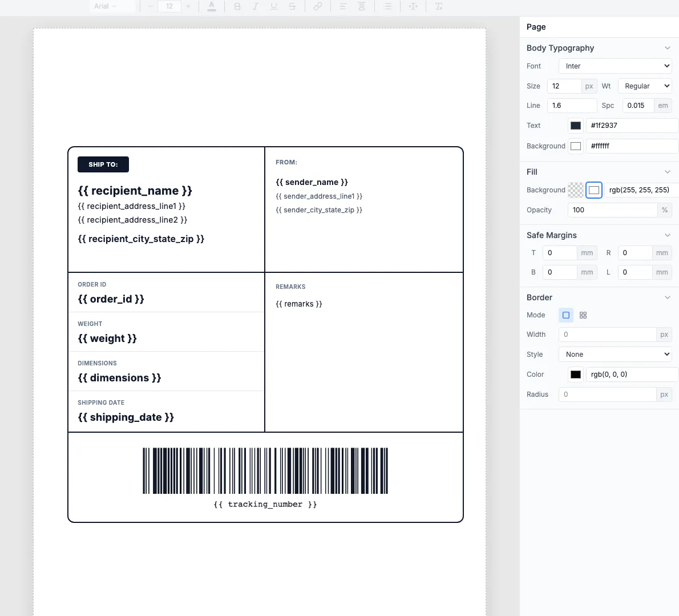This screenshot has height=616, width=679.
Task: Open the text color tool
Action: pos(211,6)
